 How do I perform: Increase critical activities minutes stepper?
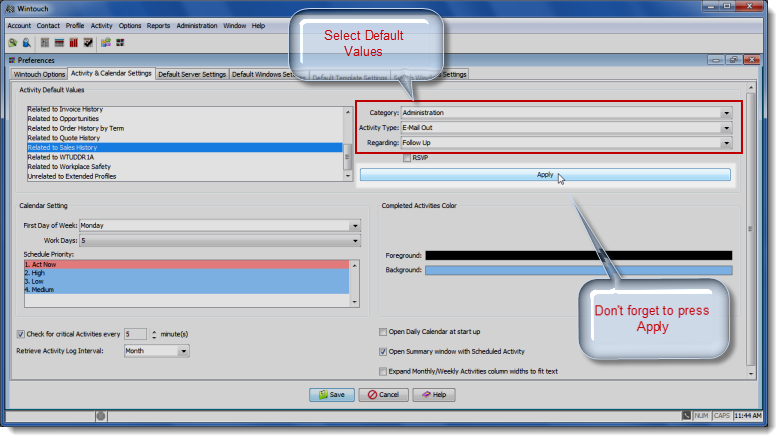(154, 332)
